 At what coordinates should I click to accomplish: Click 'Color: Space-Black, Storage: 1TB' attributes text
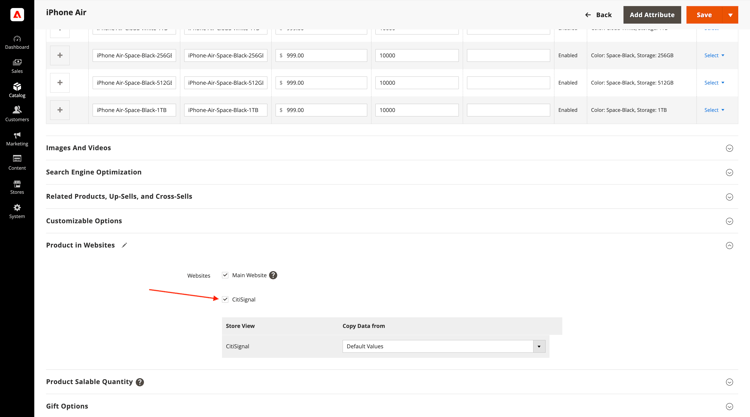pos(629,110)
